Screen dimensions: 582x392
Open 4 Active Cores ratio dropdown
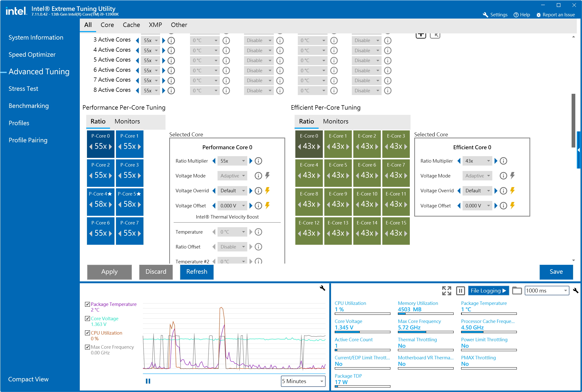[150, 50]
